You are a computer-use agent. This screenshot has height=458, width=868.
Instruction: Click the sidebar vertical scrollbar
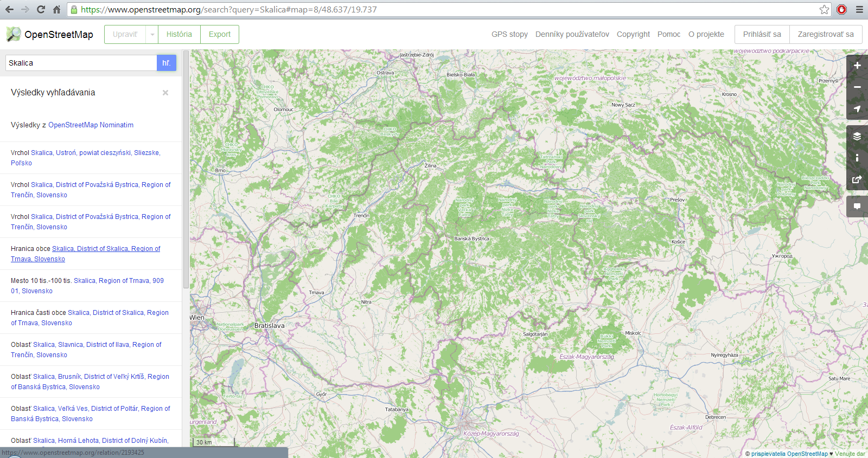(x=186, y=169)
